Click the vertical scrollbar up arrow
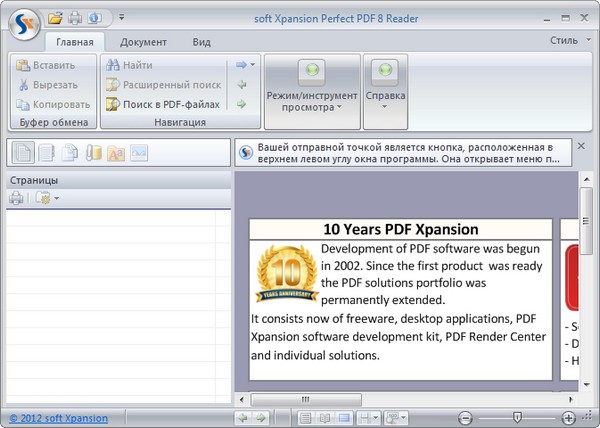The width and height of the screenshot is (600, 428). tap(586, 179)
